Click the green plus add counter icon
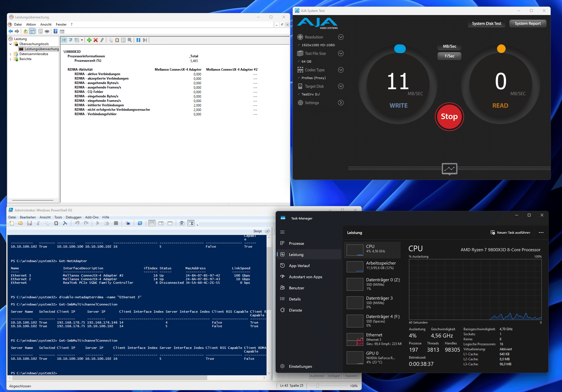This screenshot has width=562, height=392. point(89,40)
